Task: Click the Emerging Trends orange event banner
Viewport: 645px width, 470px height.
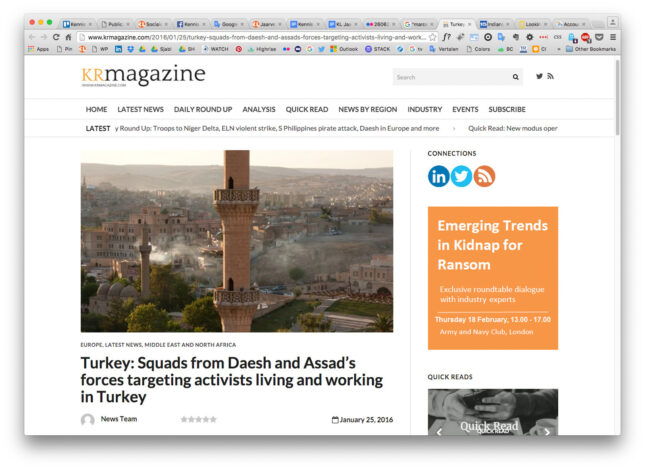Action: coord(492,278)
